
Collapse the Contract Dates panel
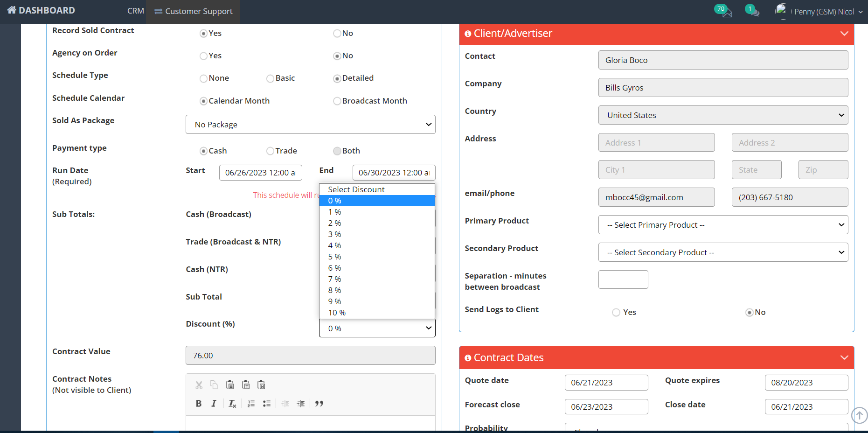pos(844,358)
